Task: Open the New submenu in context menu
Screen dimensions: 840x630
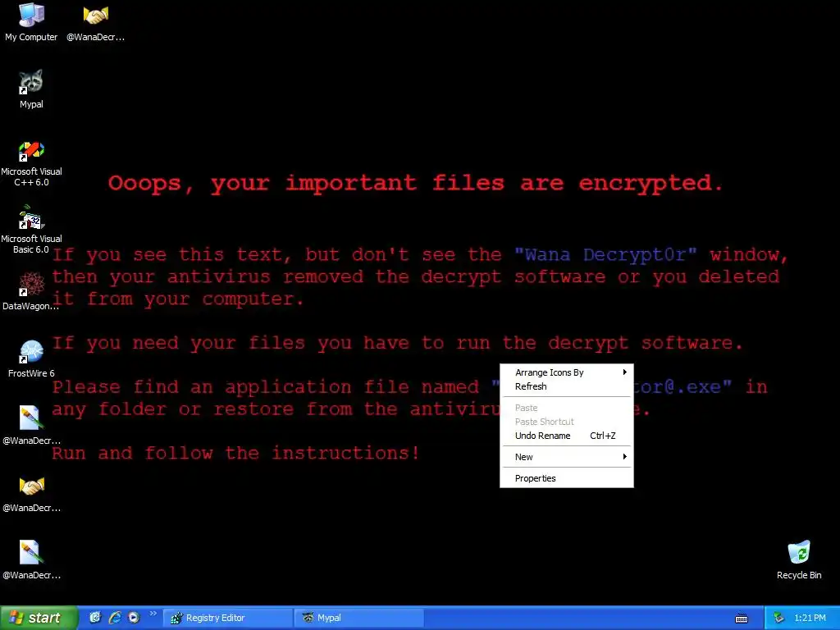Action: point(567,457)
